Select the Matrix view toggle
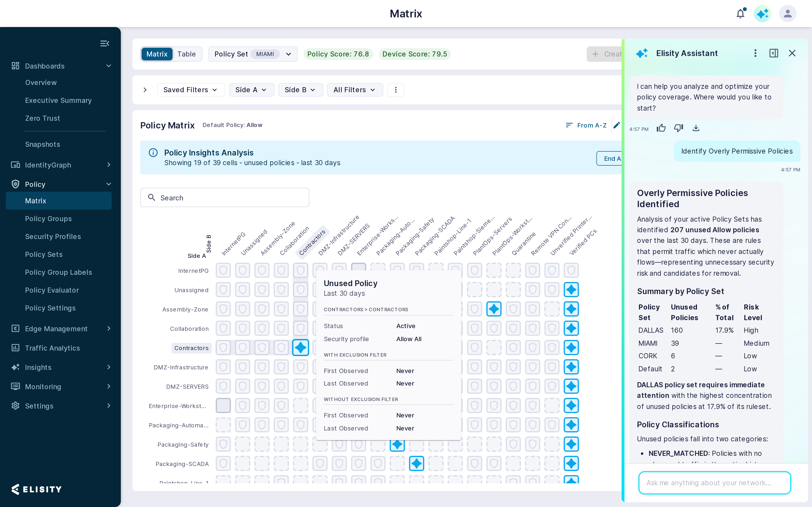The image size is (812, 507). pyautogui.click(x=157, y=54)
